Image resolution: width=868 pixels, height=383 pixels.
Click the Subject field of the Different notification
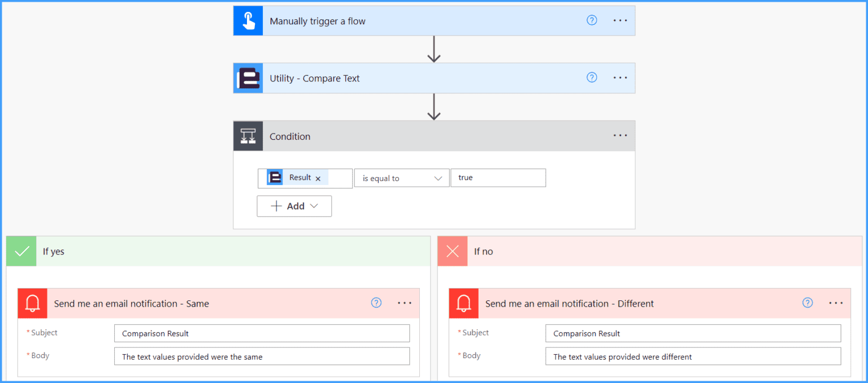coord(692,333)
